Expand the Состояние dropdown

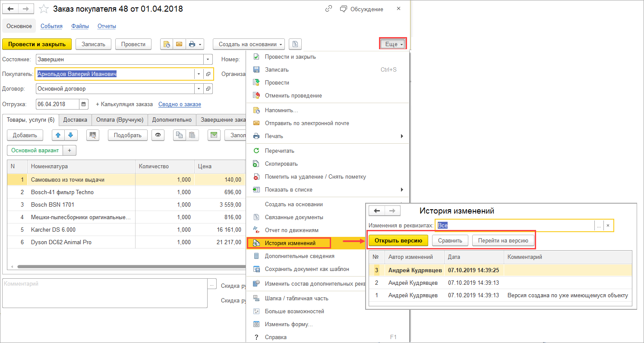click(x=208, y=60)
